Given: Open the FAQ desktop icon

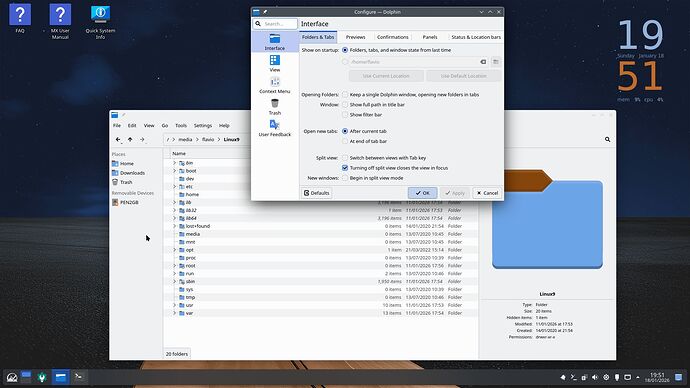Looking at the screenshot, I should (x=20, y=19).
